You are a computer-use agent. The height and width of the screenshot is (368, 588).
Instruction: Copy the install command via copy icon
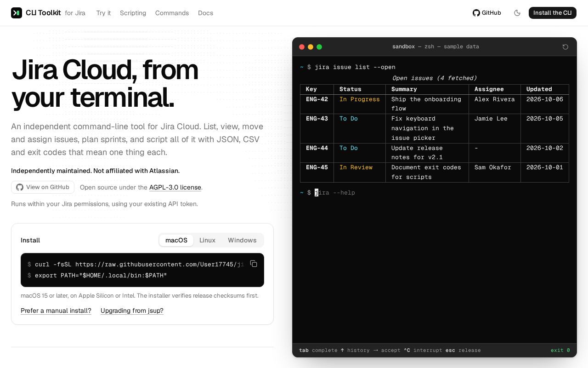(x=254, y=264)
